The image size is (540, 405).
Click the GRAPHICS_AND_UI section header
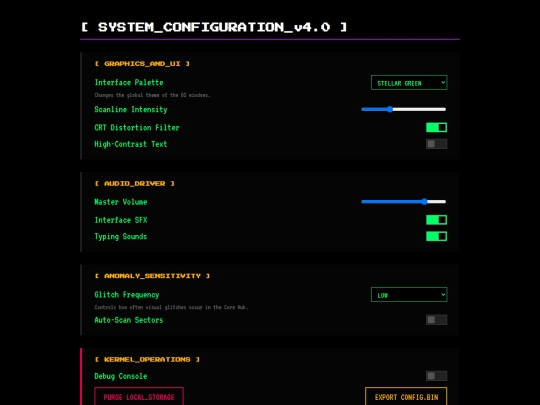[142, 64]
